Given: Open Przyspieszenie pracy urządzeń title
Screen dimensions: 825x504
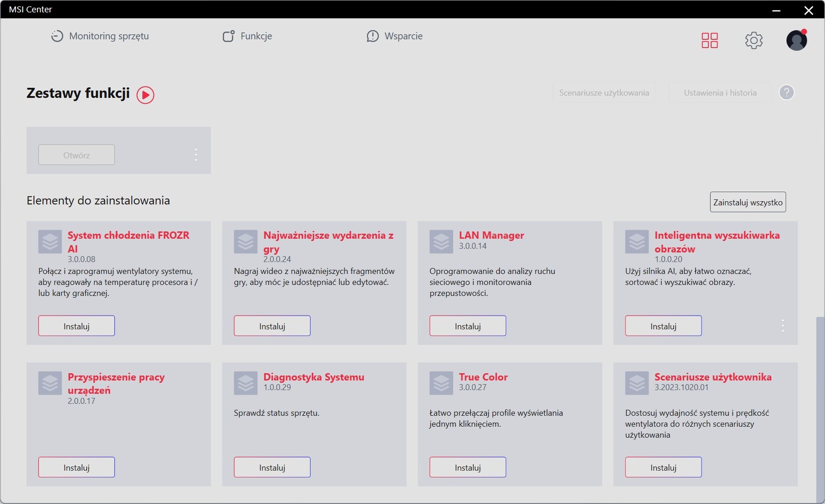Looking at the screenshot, I should pyautogui.click(x=116, y=383).
